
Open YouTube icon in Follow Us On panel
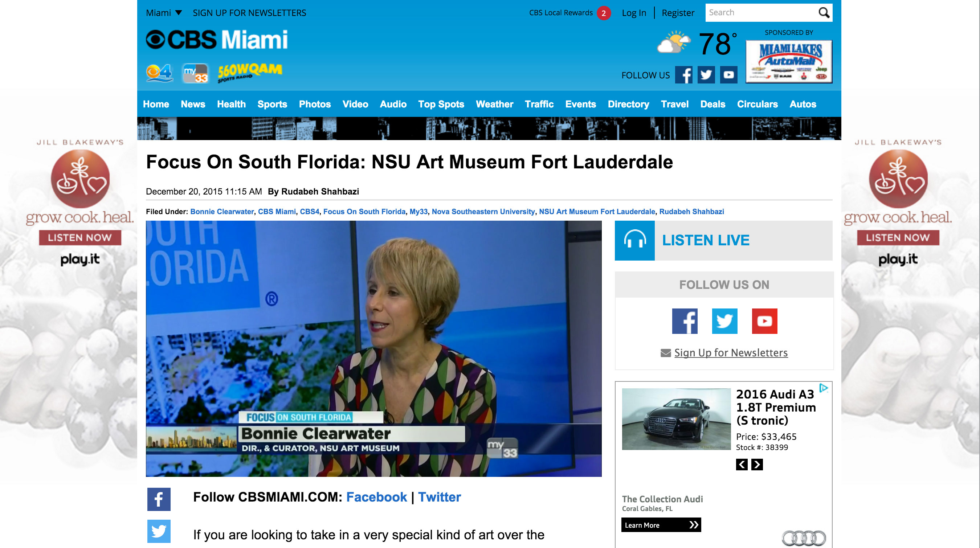(765, 321)
